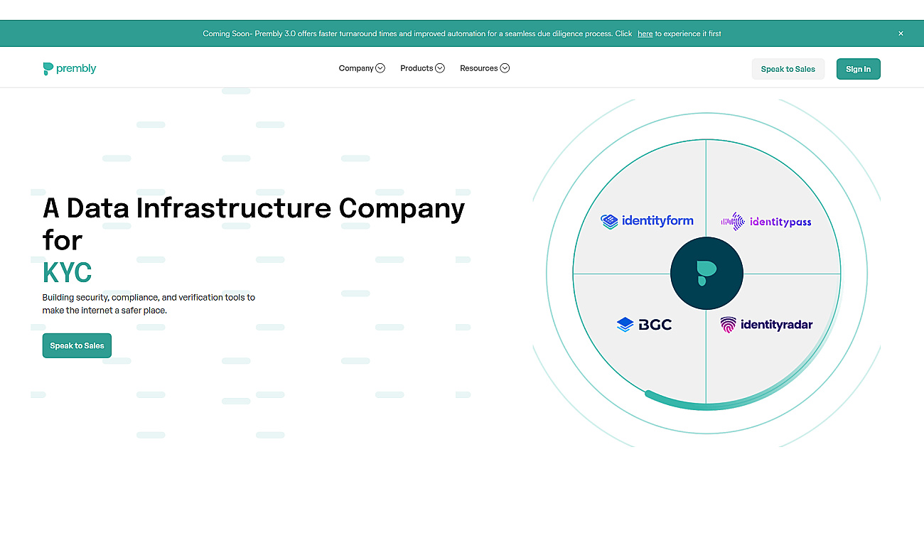This screenshot has width=924, height=560.
Task: Select the identityform logo in the circle
Action: [x=647, y=221]
